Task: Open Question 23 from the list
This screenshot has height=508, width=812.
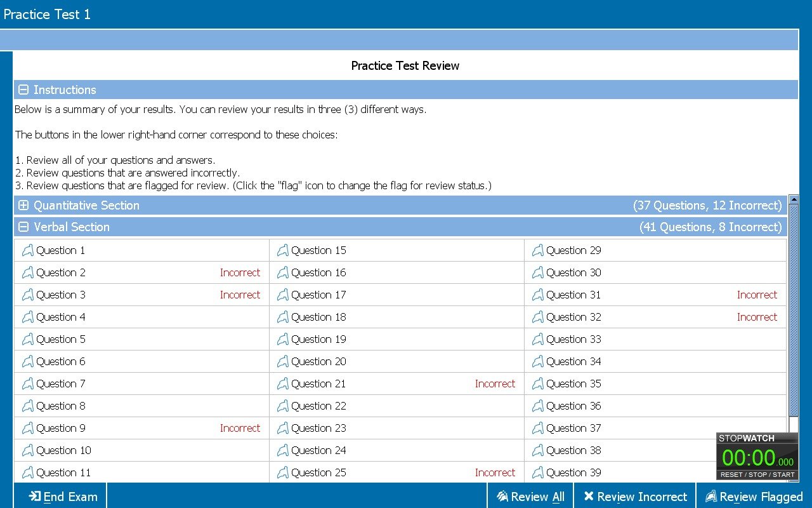Action: coord(318,428)
